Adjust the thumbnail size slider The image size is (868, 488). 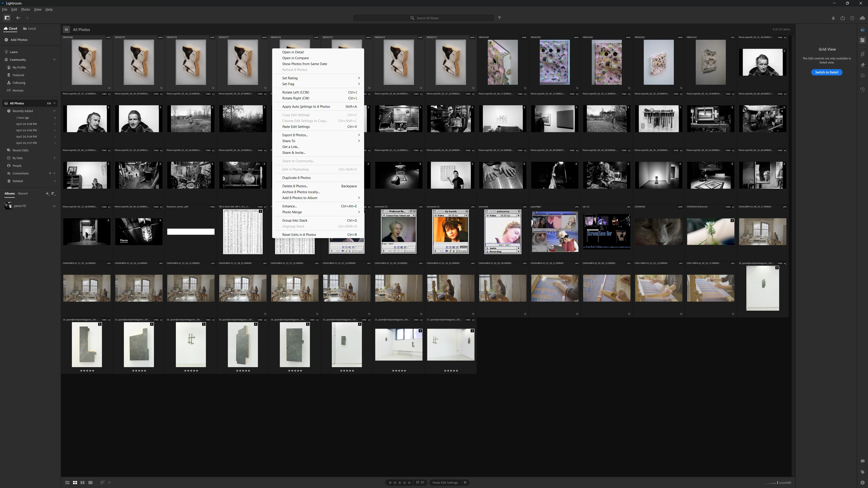[777, 483]
